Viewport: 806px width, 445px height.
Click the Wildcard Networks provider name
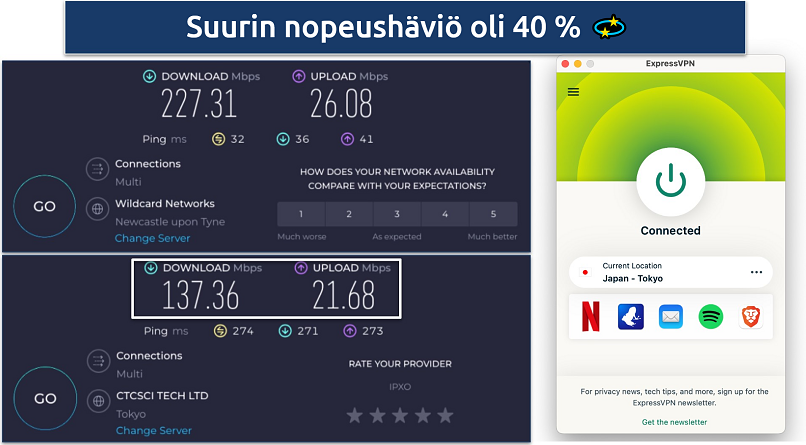click(x=164, y=203)
